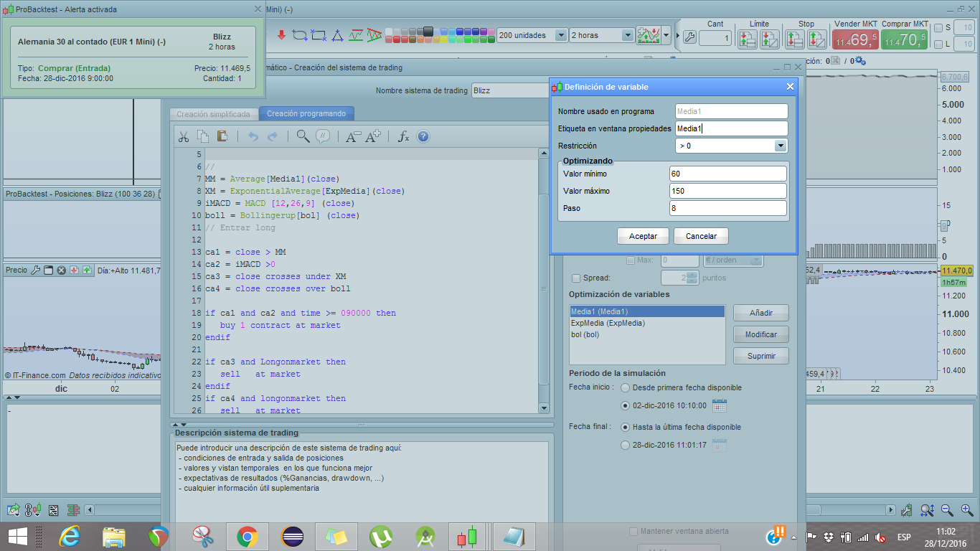Viewport: 980px width, 551px height.
Task: Click the 'Valor máximo' input field
Action: (727, 191)
